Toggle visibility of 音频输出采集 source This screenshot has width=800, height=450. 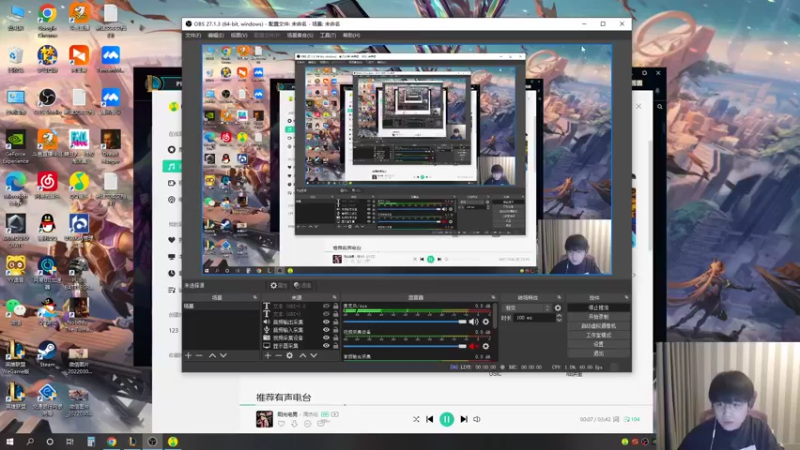pyautogui.click(x=326, y=322)
